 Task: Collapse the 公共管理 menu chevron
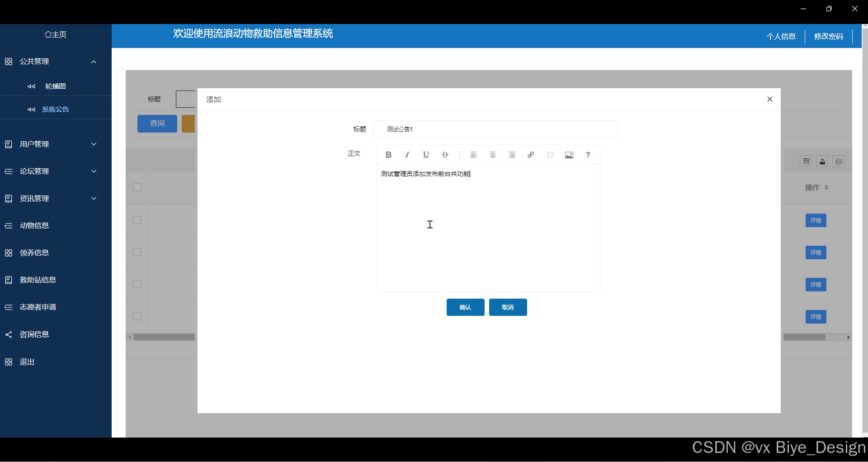point(94,62)
